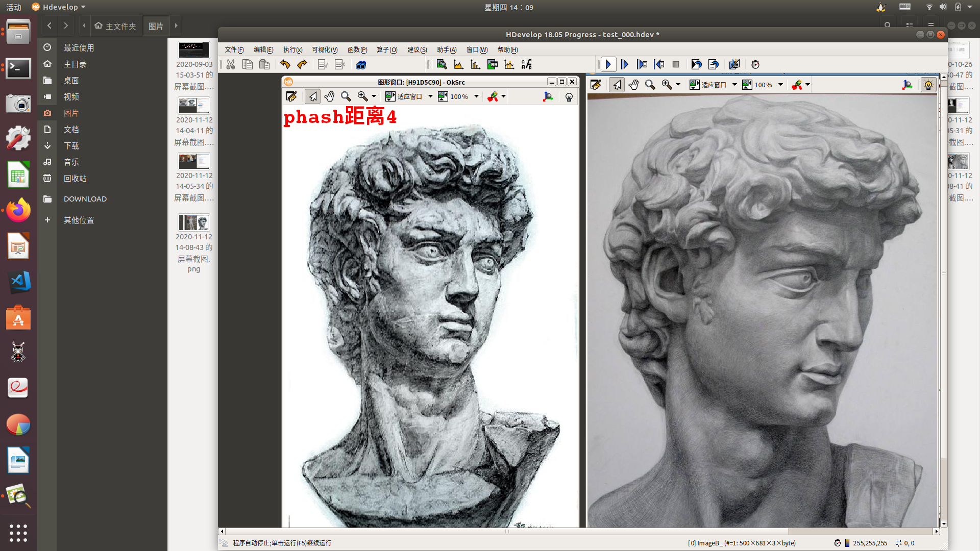Select hand pan tool in OkSrc window
The height and width of the screenshot is (551, 980).
329,96
